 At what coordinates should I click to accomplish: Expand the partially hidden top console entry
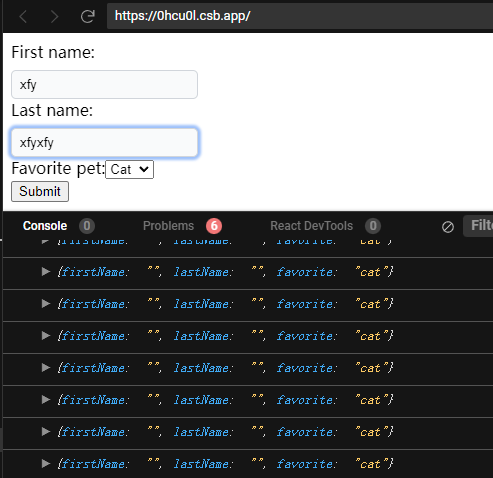click(x=45, y=241)
